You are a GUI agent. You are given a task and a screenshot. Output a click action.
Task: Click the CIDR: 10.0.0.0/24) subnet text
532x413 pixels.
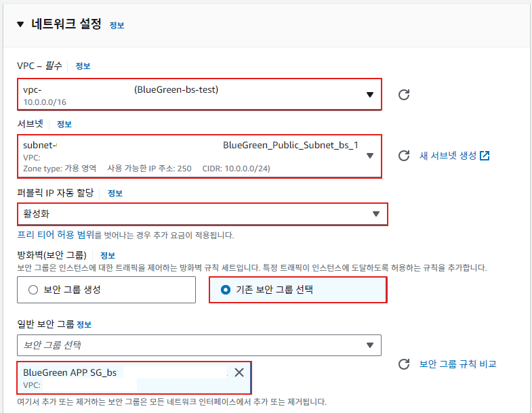coord(236,169)
